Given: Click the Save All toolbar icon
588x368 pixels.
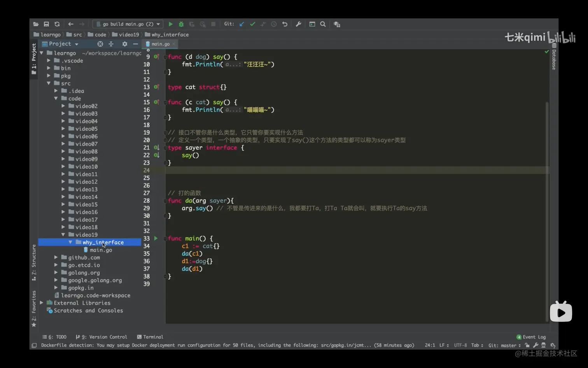Looking at the screenshot, I should pyautogui.click(x=46, y=24).
